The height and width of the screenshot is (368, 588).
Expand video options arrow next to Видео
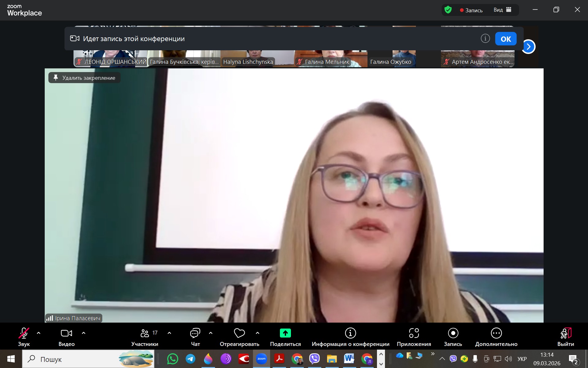tap(84, 333)
